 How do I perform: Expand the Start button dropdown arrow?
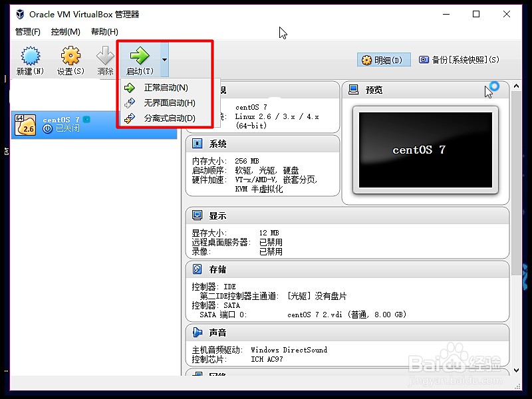point(164,60)
